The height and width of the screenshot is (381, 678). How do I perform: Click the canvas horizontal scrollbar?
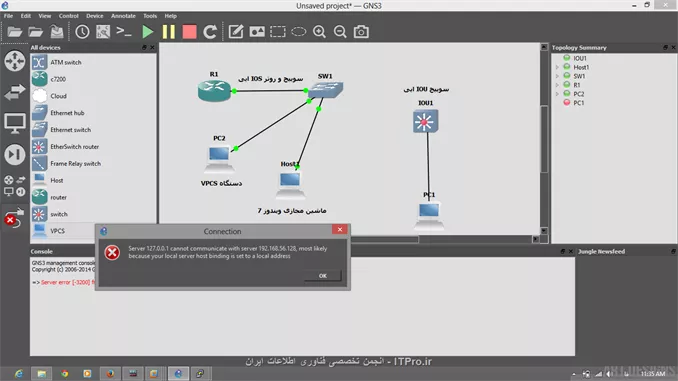(x=385, y=239)
